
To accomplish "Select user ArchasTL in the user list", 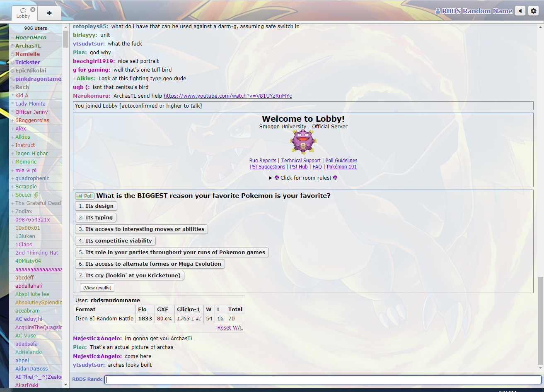I will tap(36, 46).
